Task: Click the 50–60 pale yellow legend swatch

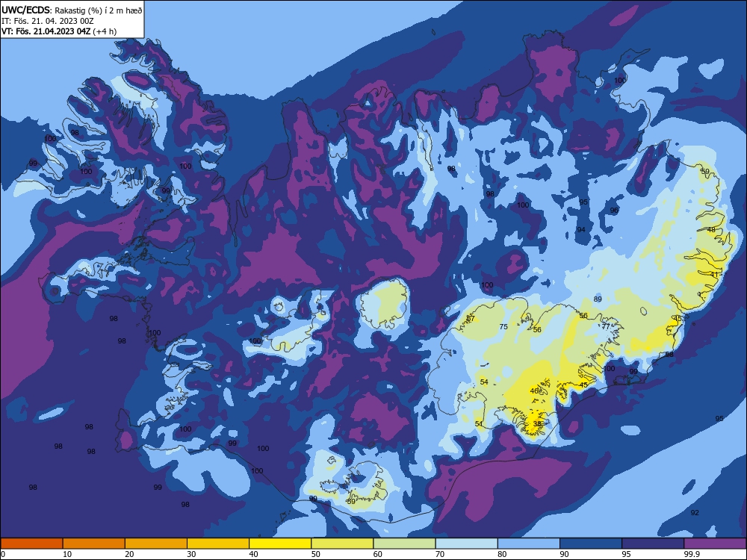Action: 342,544
